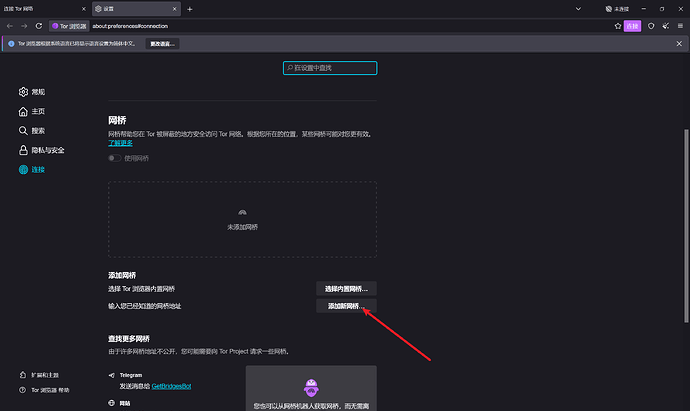The height and width of the screenshot is (411, 690).
Task: Click the address bar URL about:preferences#connection
Action: pos(130,26)
